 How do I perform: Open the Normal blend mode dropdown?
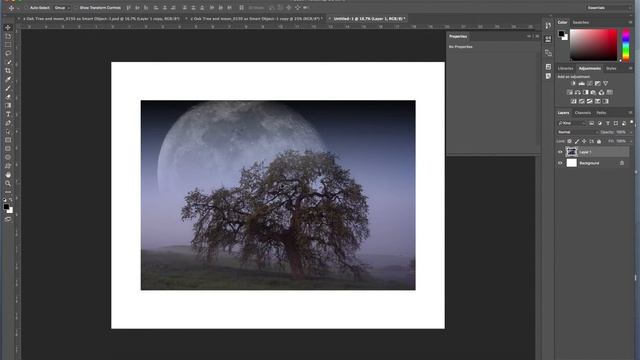pos(578,132)
